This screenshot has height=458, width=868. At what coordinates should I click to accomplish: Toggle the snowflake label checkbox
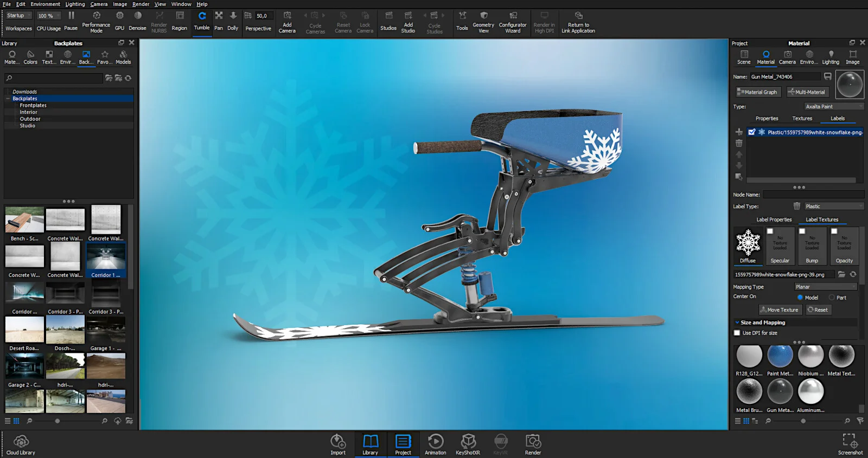(752, 132)
